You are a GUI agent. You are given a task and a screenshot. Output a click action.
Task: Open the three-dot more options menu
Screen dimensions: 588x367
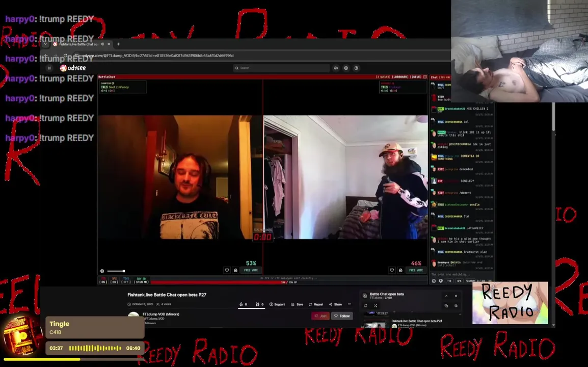[x=350, y=304]
